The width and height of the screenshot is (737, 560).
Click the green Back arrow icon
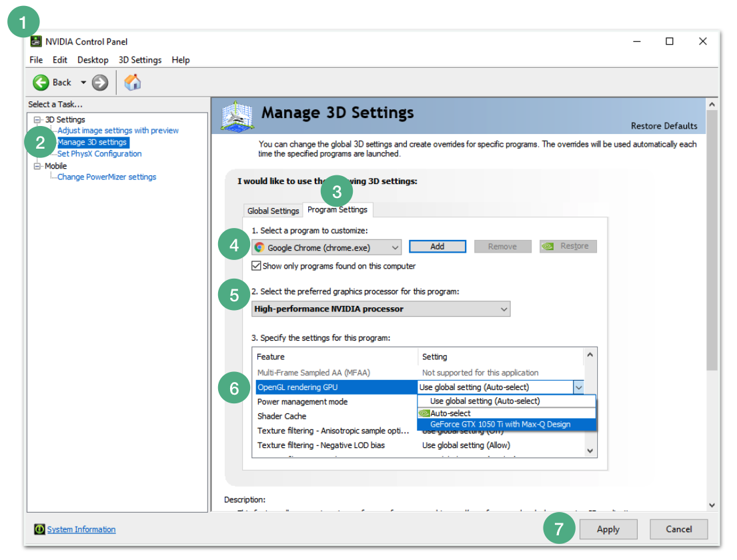pos(41,83)
